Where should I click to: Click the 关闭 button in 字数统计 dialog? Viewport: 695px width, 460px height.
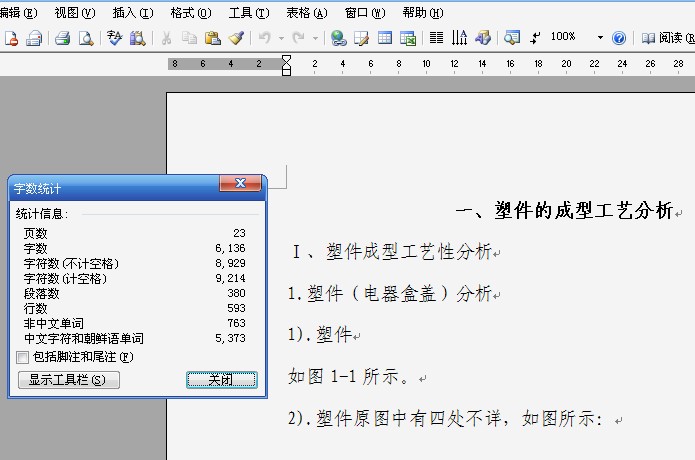coord(222,380)
